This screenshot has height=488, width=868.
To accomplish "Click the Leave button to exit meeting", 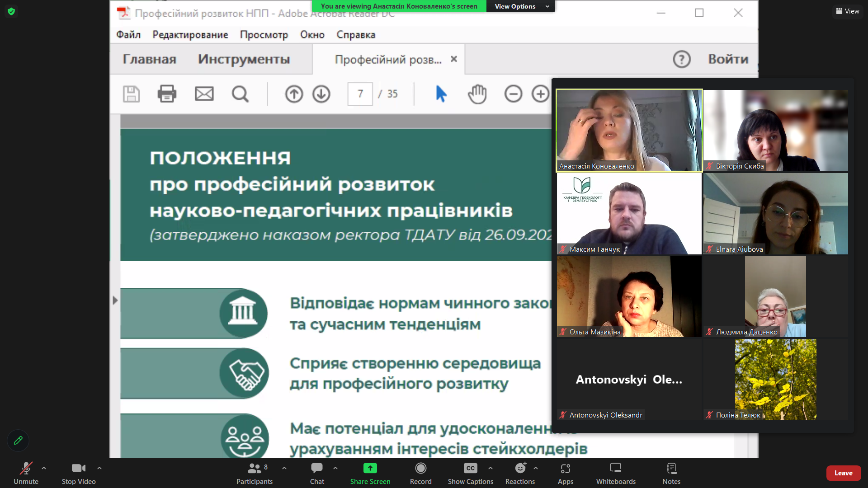I will point(843,473).
